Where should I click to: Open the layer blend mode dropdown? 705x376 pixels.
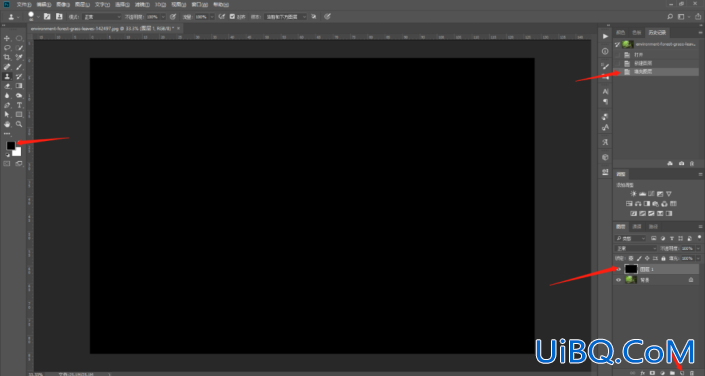(x=636, y=248)
